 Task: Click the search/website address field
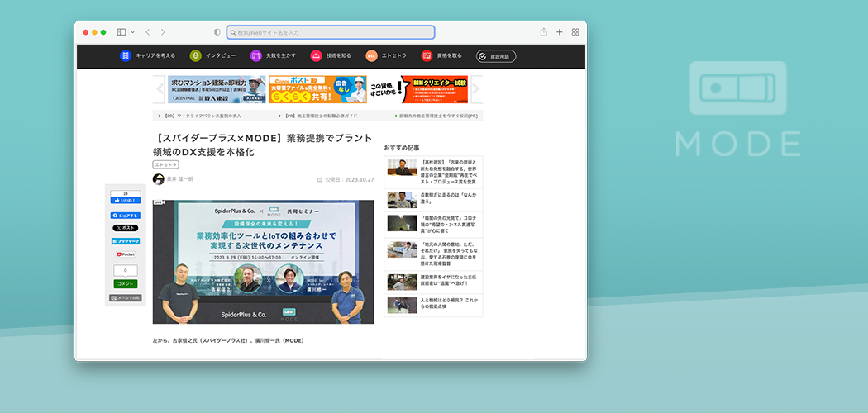[x=331, y=32]
